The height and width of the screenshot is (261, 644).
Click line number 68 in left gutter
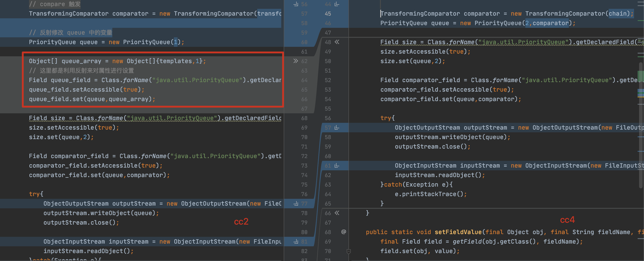[304, 118]
